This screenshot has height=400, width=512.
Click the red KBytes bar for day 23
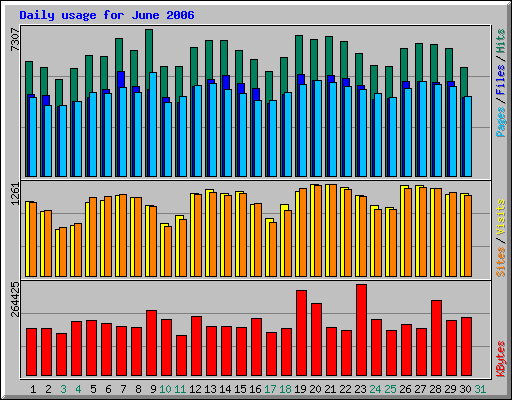[x=361, y=330]
